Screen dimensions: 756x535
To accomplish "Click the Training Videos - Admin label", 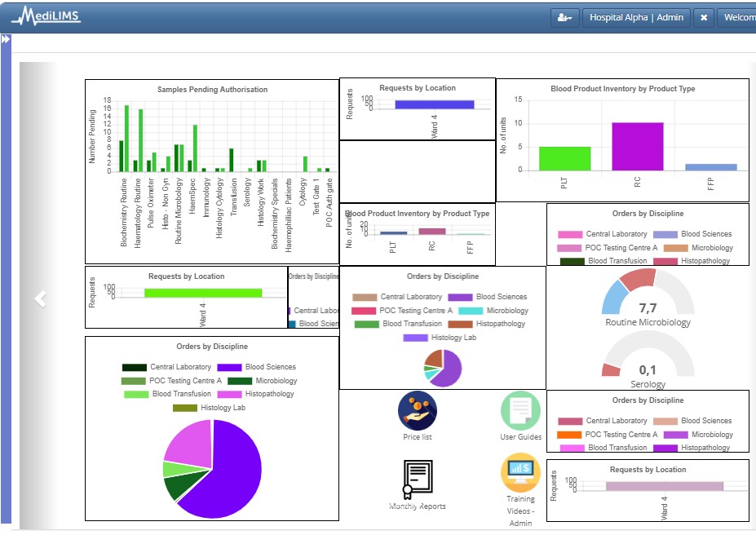I will [x=520, y=511].
